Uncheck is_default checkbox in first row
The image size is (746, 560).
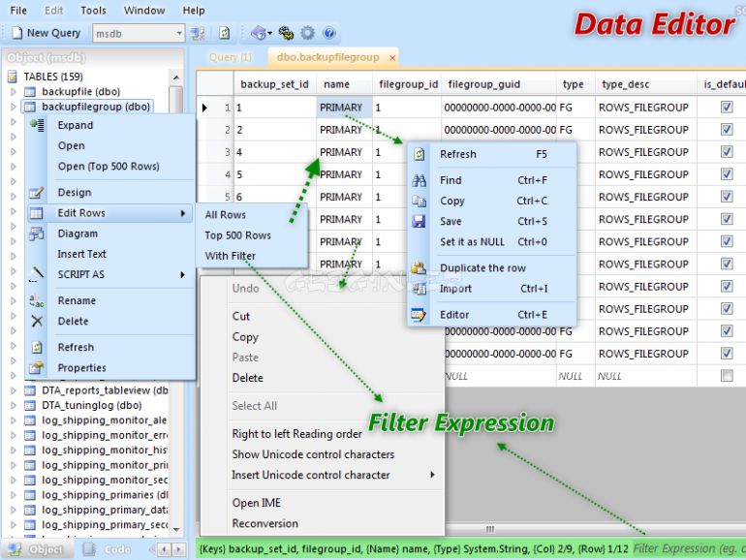[727, 108]
